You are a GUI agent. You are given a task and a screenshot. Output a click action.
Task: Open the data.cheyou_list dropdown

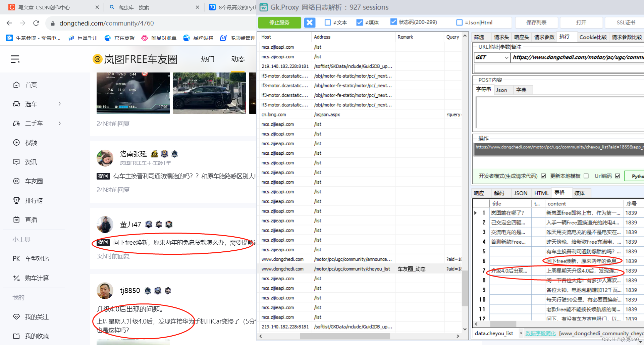pos(521,333)
